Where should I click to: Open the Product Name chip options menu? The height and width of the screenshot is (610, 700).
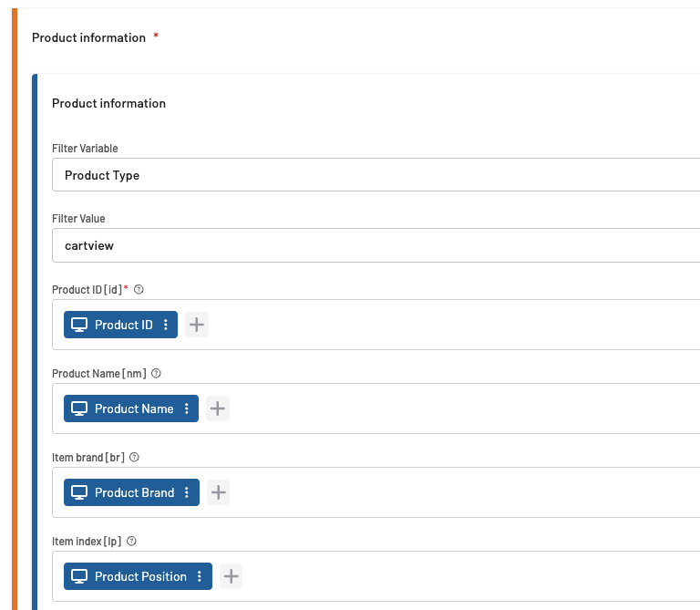tap(187, 408)
